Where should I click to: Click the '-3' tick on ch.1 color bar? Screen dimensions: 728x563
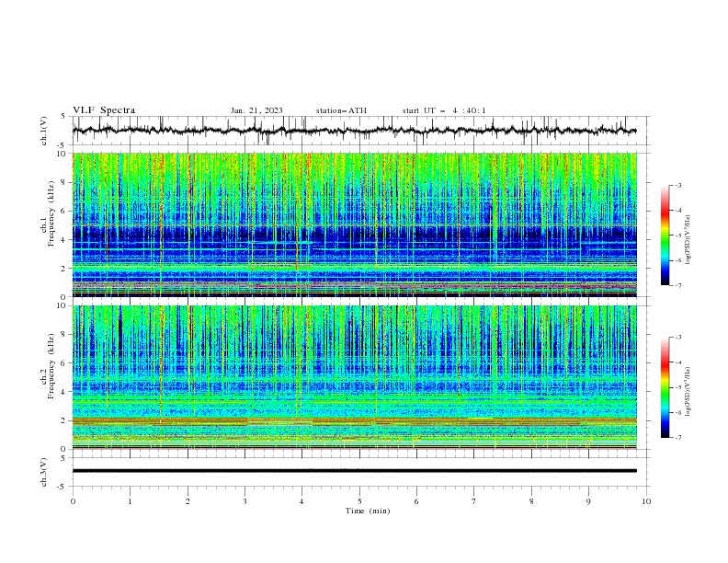tap(678, 185)
